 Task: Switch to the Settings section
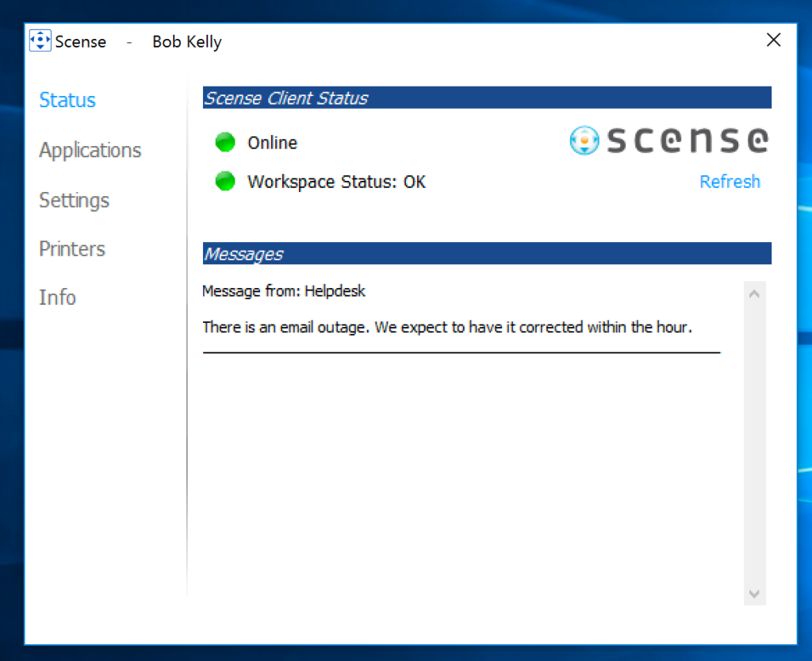click(74, 201)
